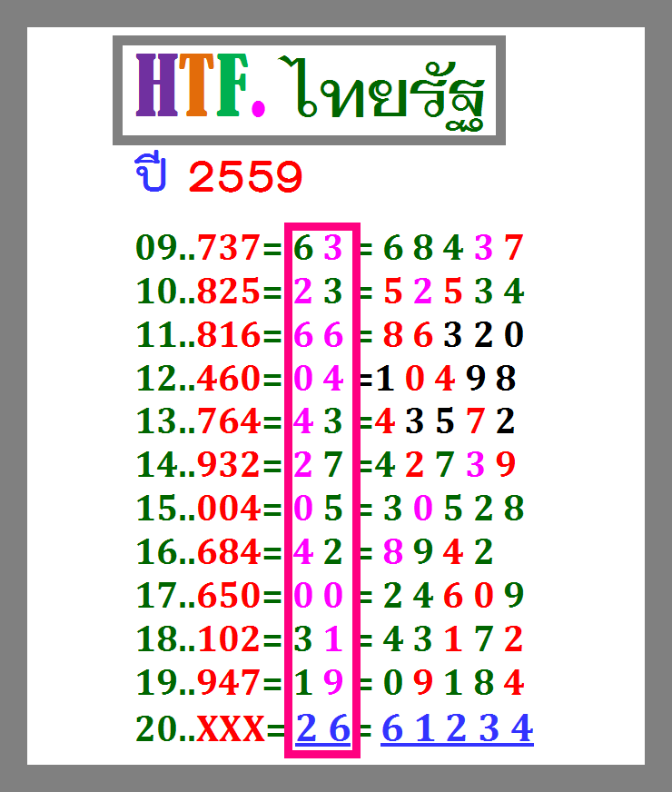Select the red number '684' in row 16
Viewport: 672px width, 792px height.
click(x=228, y=551)
